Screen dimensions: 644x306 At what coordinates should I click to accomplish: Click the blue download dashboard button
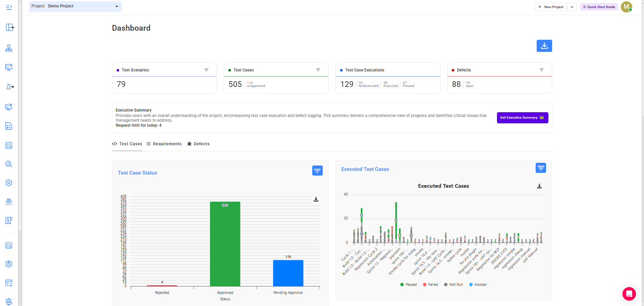pyautogui.click(x=544, y=46)
